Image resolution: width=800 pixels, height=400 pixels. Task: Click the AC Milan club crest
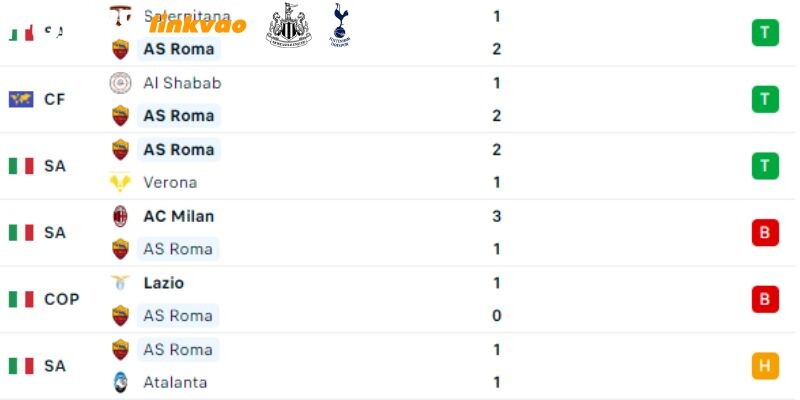click(x=120, y=216)
